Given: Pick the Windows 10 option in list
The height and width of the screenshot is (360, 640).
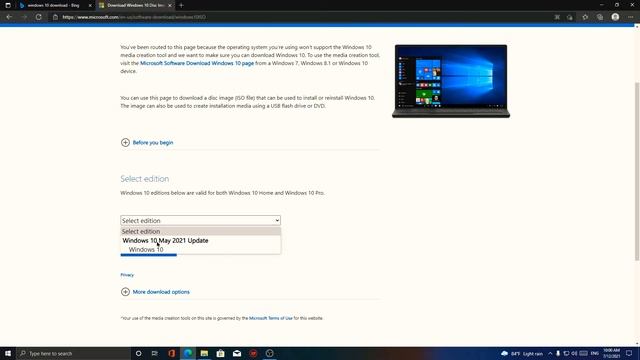Looking at the screenshot, I should (146, 249).
